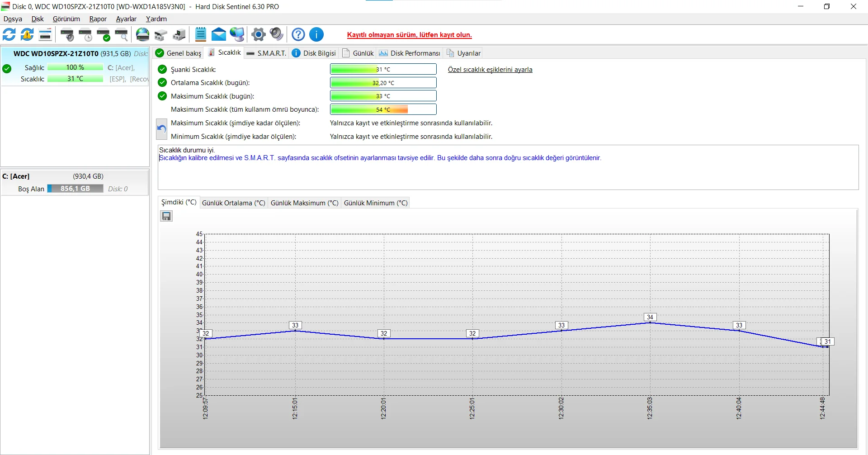Open the Rapor menu

pyautogui.click(x=98, y=19)
